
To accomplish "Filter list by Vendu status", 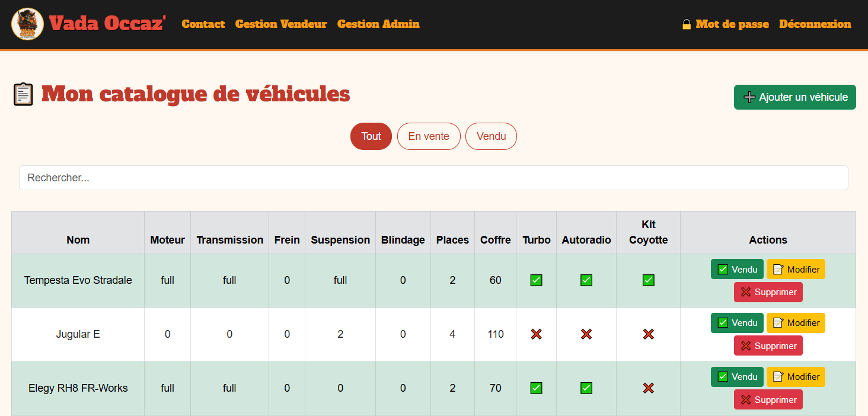I will pyautogui.click(x=491, y=136).
